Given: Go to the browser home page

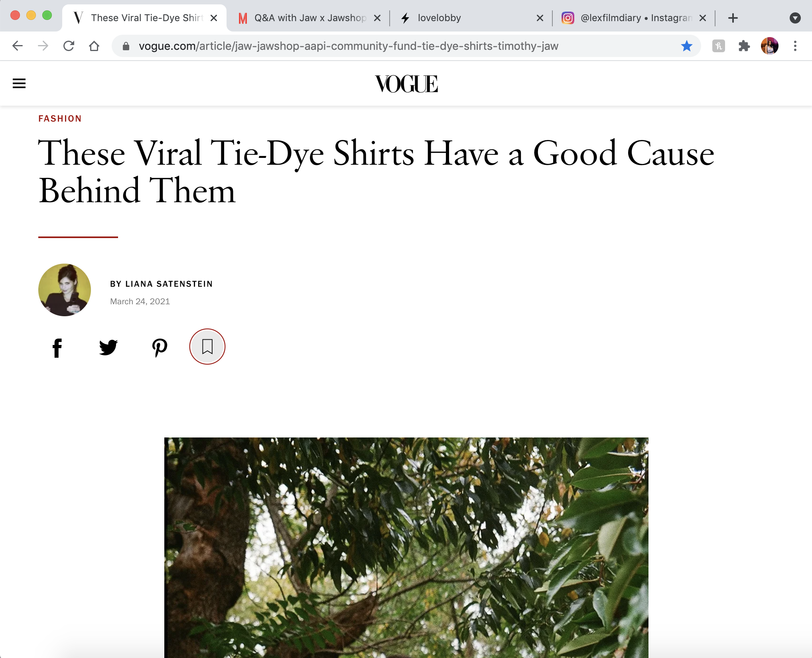Looking at the screenshot, I should [94, 46].
